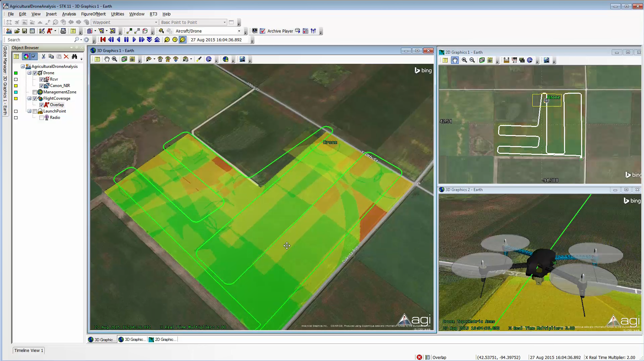The width and height of the screenshot is (644, 361).
Task: Open search options dropdown arrow
Action: point(81,40)
